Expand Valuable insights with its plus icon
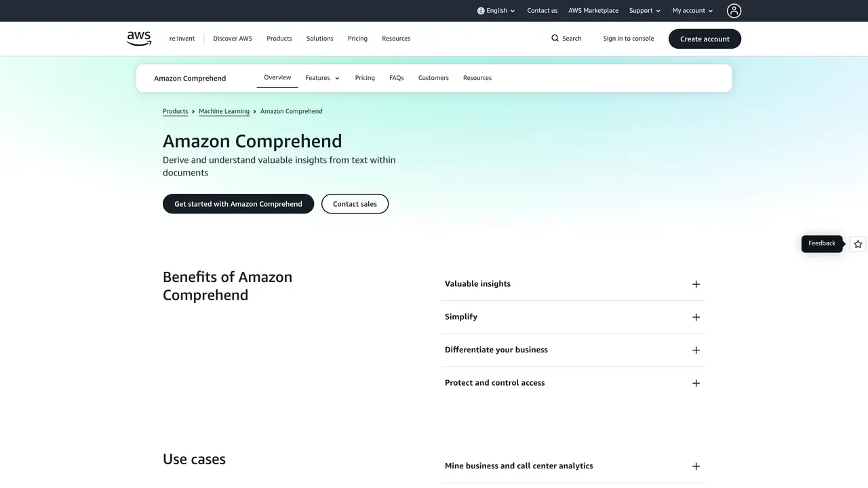The height and width of the screenshot is (488, 868). [x=696, y=284]
